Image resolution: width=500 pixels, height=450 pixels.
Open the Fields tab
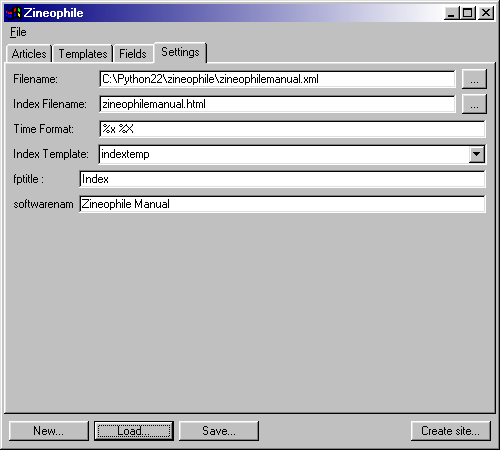[133, 54]
